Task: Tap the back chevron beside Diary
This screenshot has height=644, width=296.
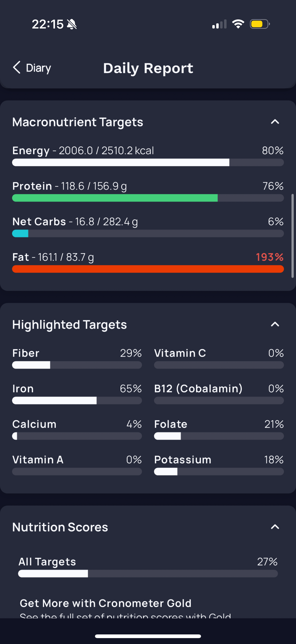Action: pyautogui.click(x=17, y=68)
